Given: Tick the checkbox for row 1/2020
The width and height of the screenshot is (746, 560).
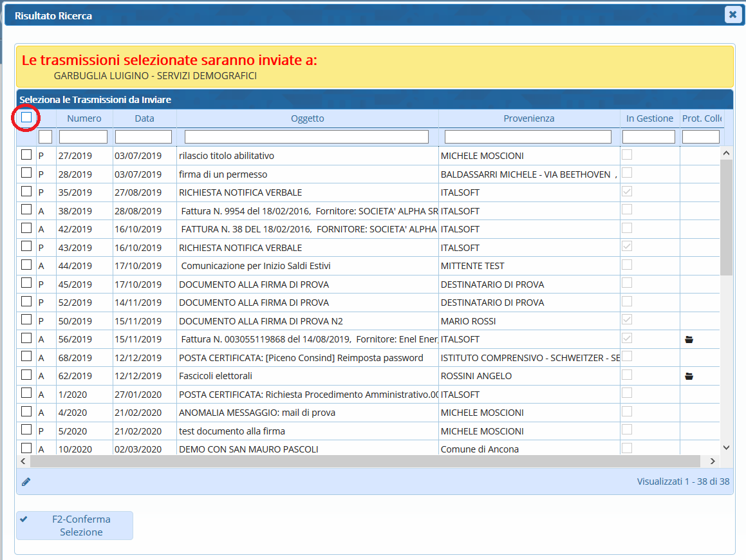Looking at the screenshot, I should [x=26, y=393].
